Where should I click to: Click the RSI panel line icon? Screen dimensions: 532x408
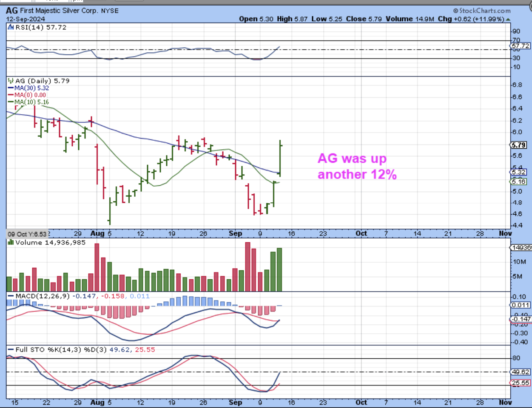(11, 27)
